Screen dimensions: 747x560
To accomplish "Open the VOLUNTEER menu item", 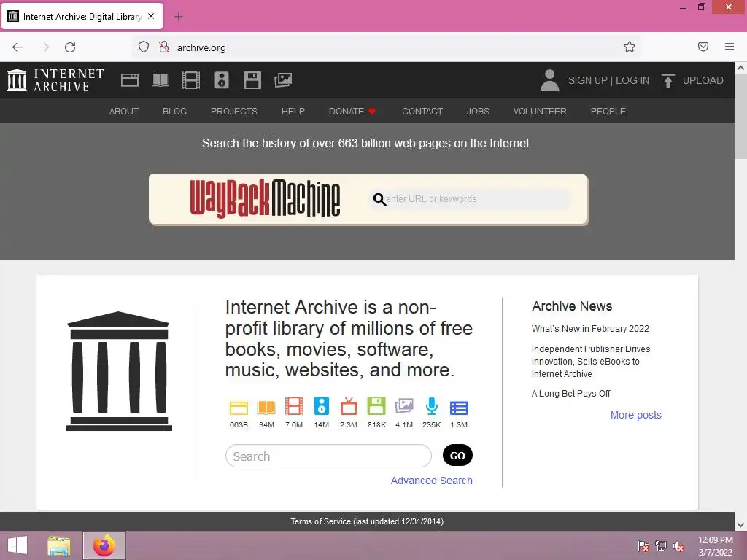I will point(540,112).
